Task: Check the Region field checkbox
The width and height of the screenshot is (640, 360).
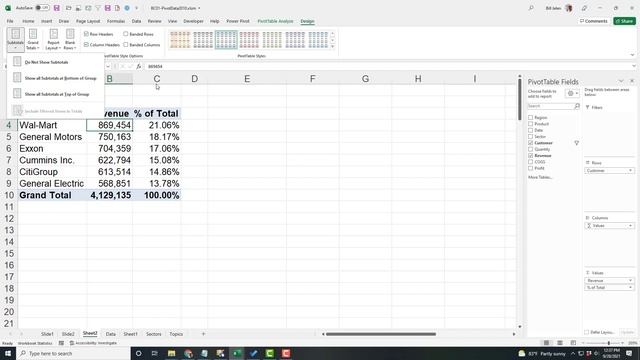Action: [x=531, y=118]
